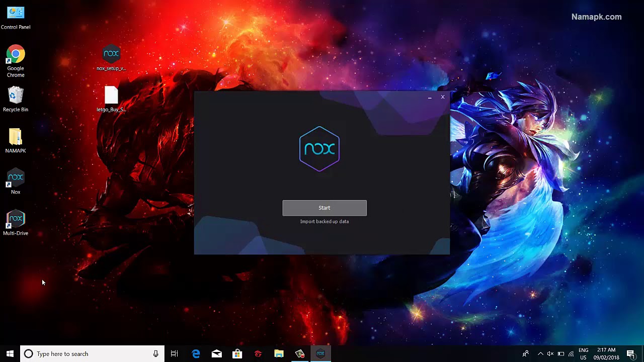The image size is (644, 362).
Task: Select the Google Chrome desktop shortcut
Action: [16, 62]
